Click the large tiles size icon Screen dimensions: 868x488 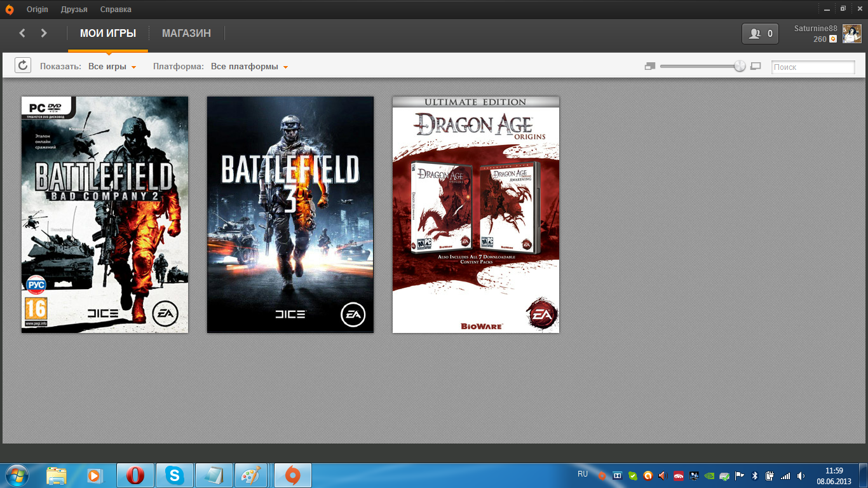pos(756,66)
